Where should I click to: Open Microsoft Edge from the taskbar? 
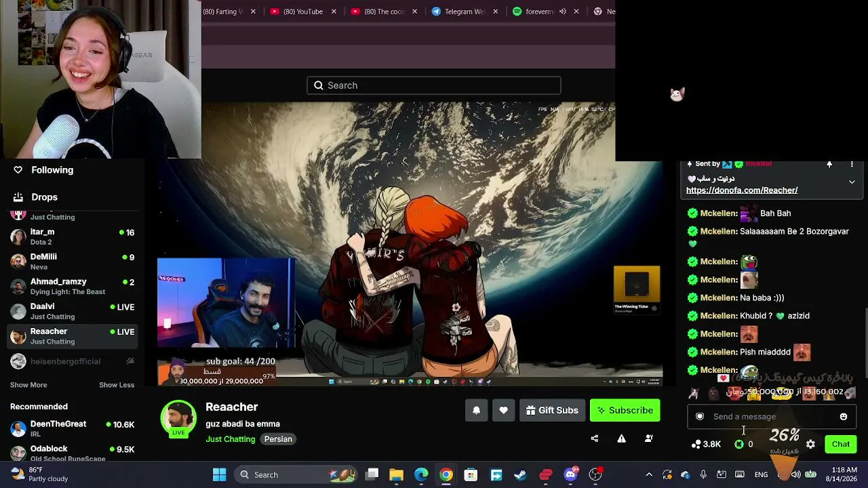(x=421, y=474)
